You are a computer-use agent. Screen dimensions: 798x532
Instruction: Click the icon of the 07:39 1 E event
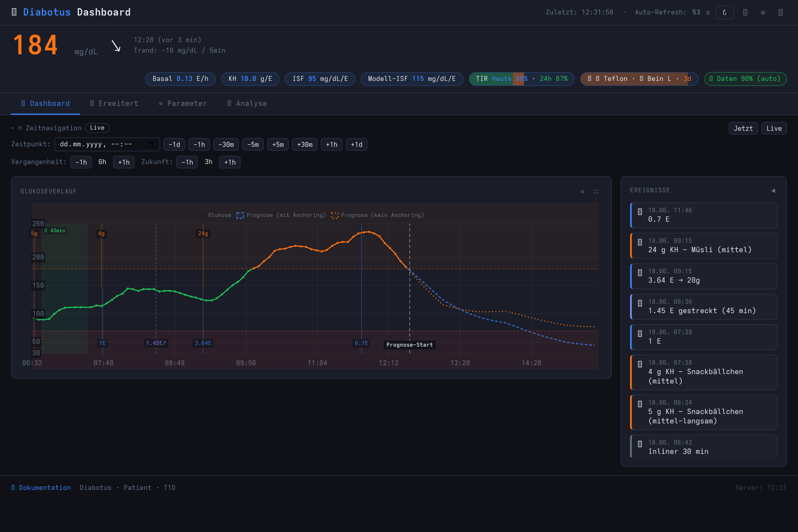[640, 334]
